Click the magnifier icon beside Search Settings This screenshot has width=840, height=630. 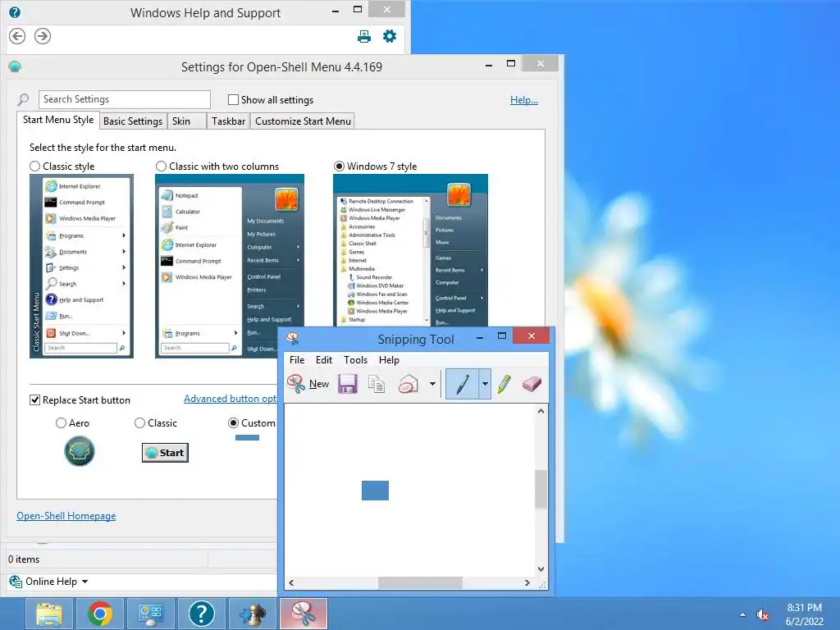(x=23, y=99)
